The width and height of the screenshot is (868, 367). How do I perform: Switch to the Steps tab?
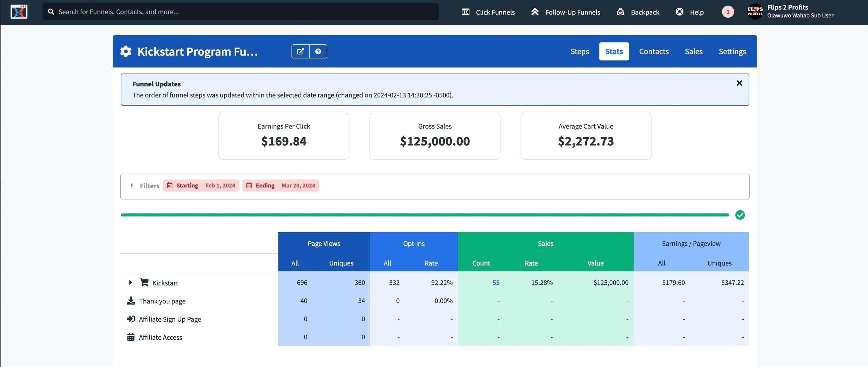click(580, 51)
